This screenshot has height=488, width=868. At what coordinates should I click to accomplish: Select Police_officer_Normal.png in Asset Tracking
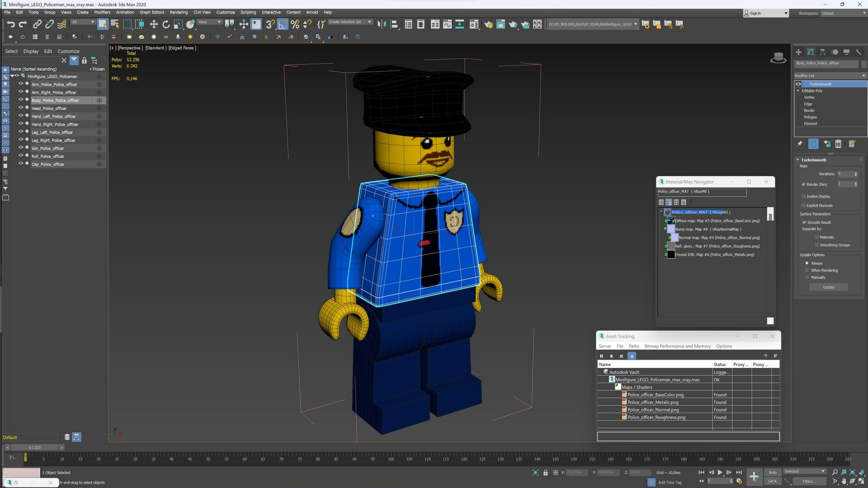pyautogui.click(x=653, y=410)
